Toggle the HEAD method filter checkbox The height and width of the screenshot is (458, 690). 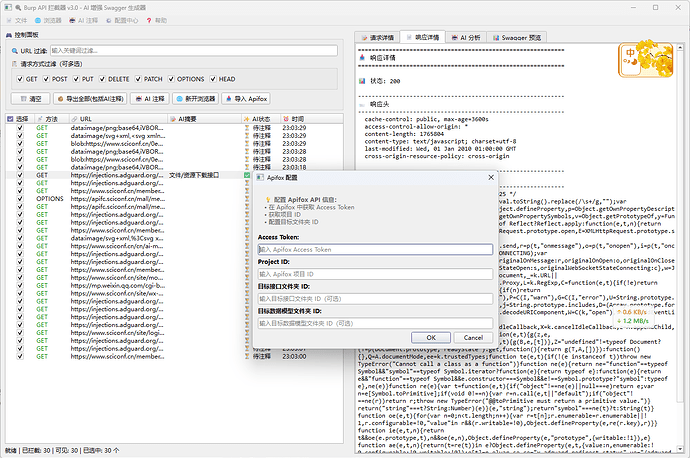click(213, 79)
